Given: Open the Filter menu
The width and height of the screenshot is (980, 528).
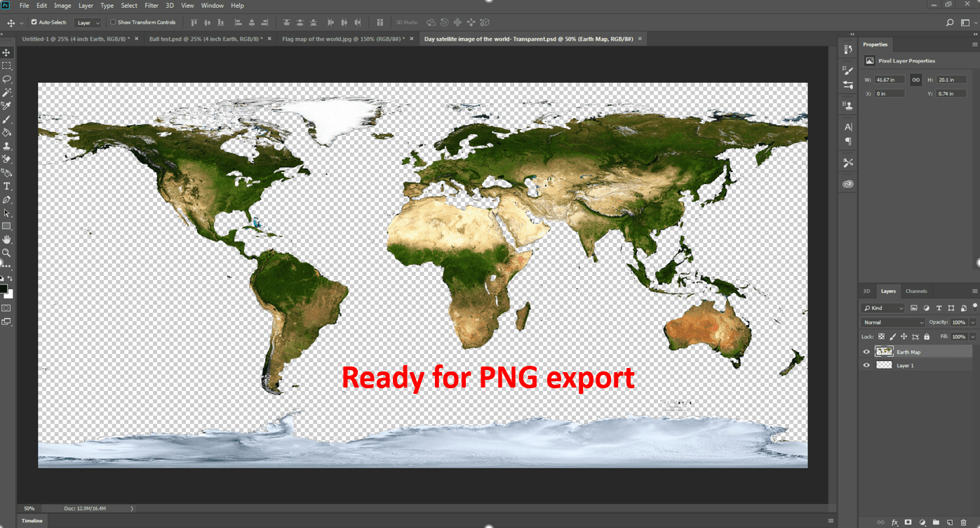Looking at the screenshot, I should pos(152,6).
